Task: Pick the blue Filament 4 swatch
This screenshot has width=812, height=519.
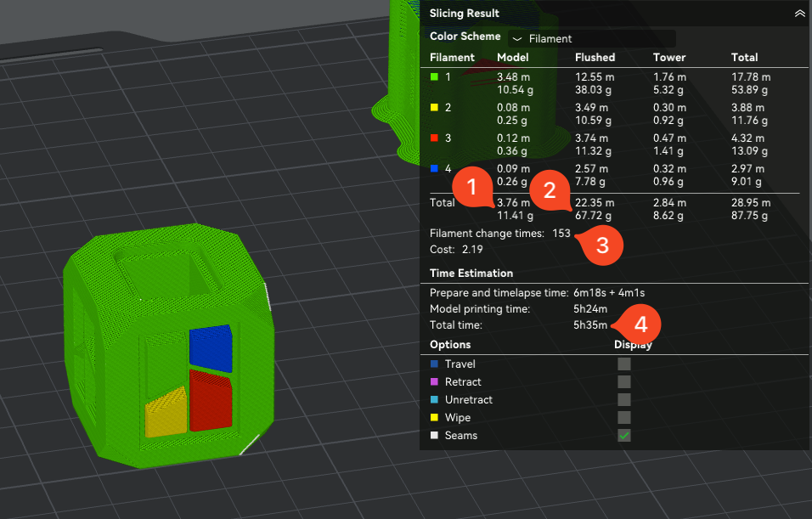Action: click(435, 168)
